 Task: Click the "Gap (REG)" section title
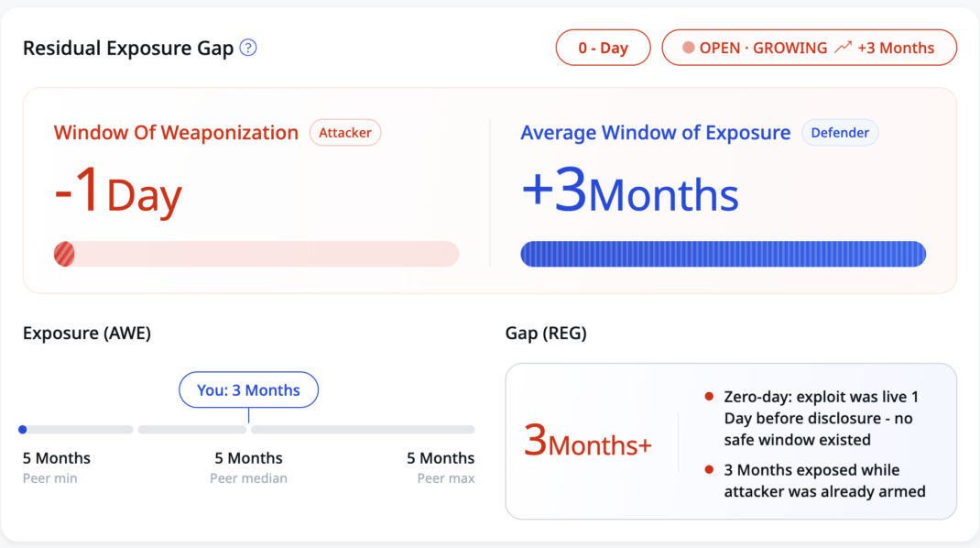coord(546,334)
